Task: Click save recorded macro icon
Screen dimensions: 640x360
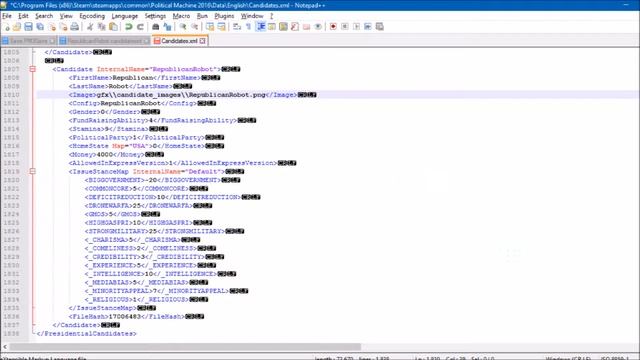Action: 380,27
